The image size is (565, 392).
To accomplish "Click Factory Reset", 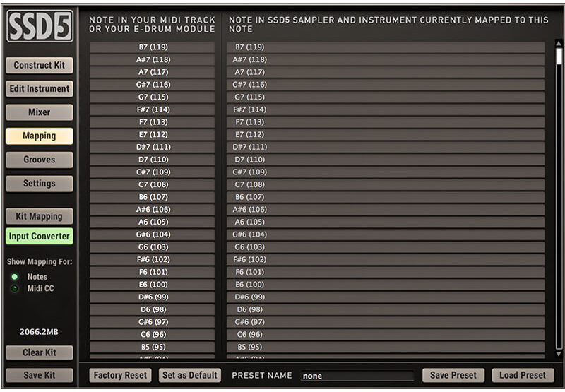I will pos(120,375).
